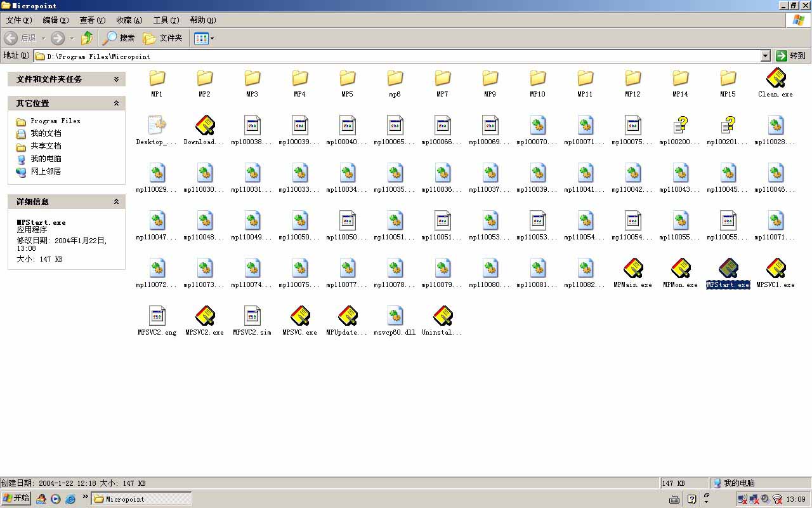Select the MP15 folder icon
Screen dimensions: 812x508
728,78
